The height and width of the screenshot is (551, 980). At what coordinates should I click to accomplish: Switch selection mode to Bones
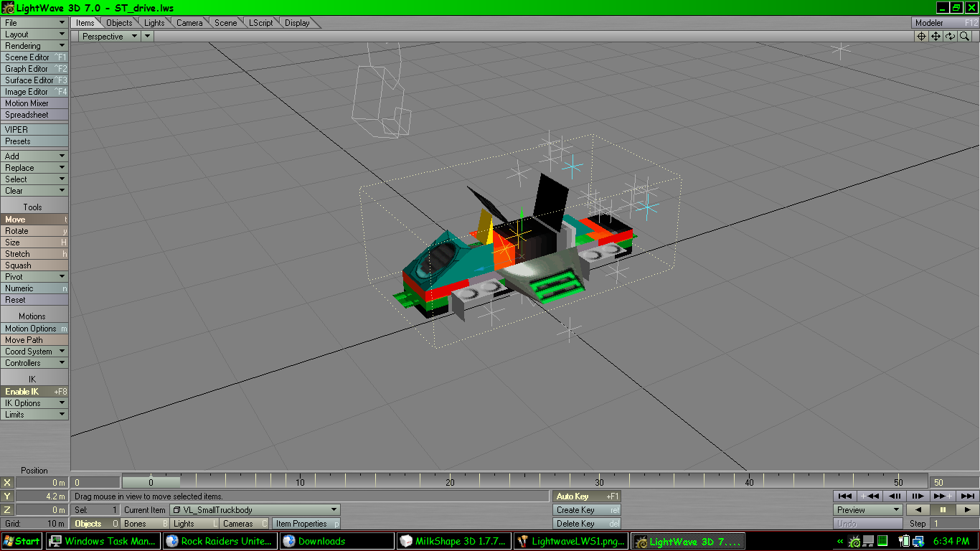(145, 524)
